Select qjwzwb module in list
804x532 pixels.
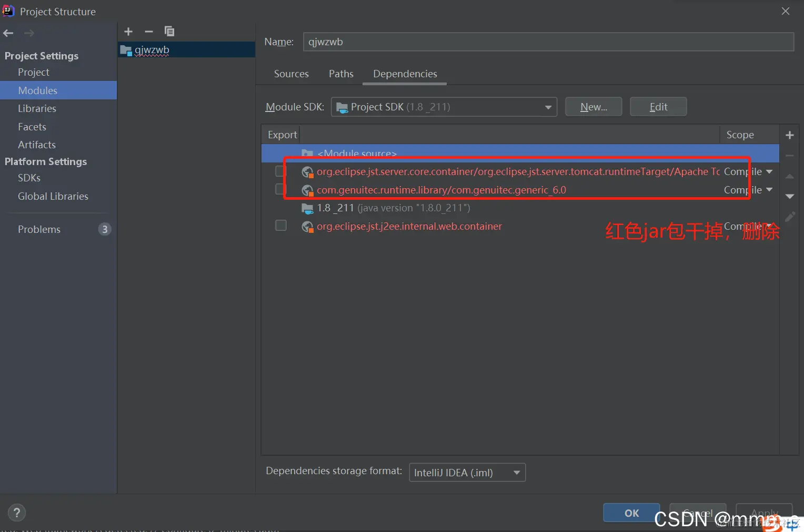(x=186, y=50)
